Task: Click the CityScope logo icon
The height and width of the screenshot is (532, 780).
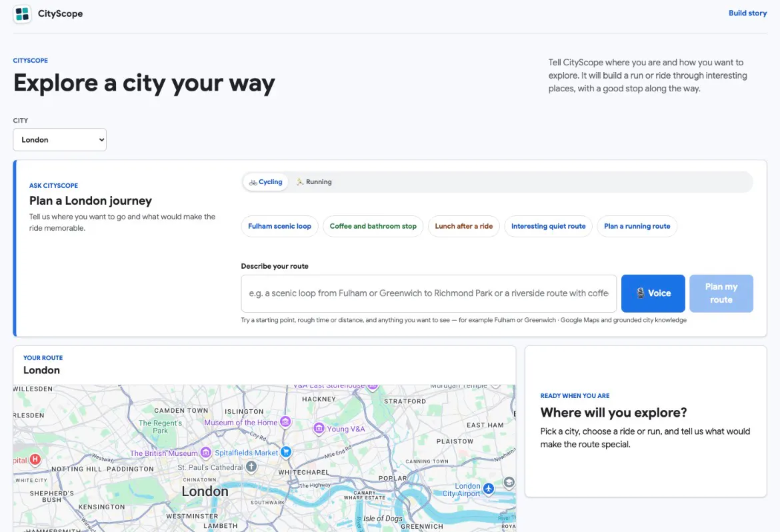Action: coord(22,14)
